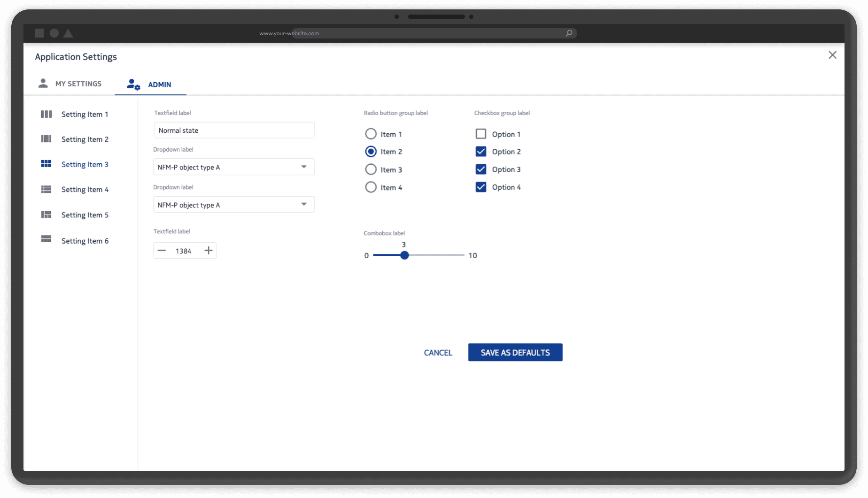The image size is (868, 498).
Task: Click the Setting Item 6 rows icon
Action: (46, 239)
